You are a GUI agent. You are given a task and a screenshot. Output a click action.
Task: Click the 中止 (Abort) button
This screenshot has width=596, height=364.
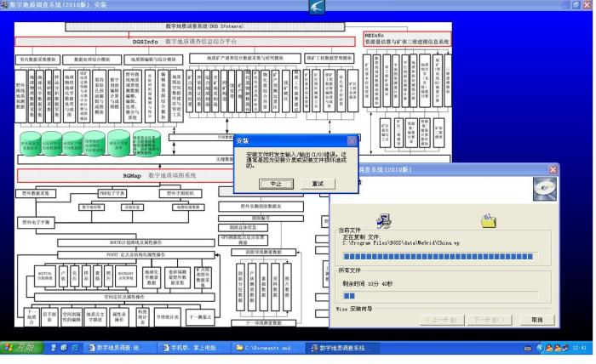[276, 184]
